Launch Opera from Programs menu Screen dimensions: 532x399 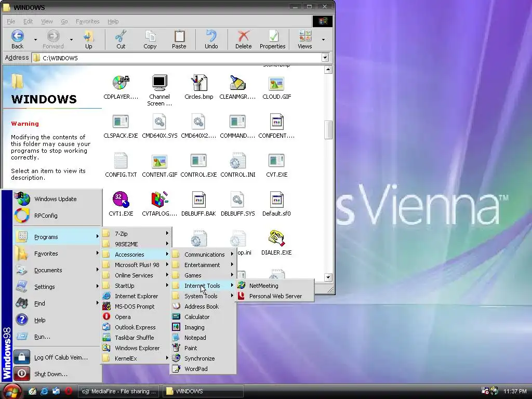pos(136,317)
